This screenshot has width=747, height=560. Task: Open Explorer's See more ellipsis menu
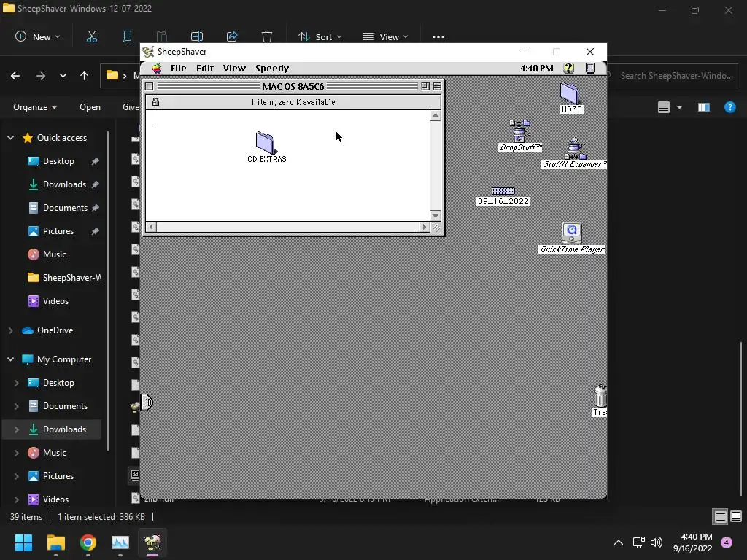pos(438,37)
